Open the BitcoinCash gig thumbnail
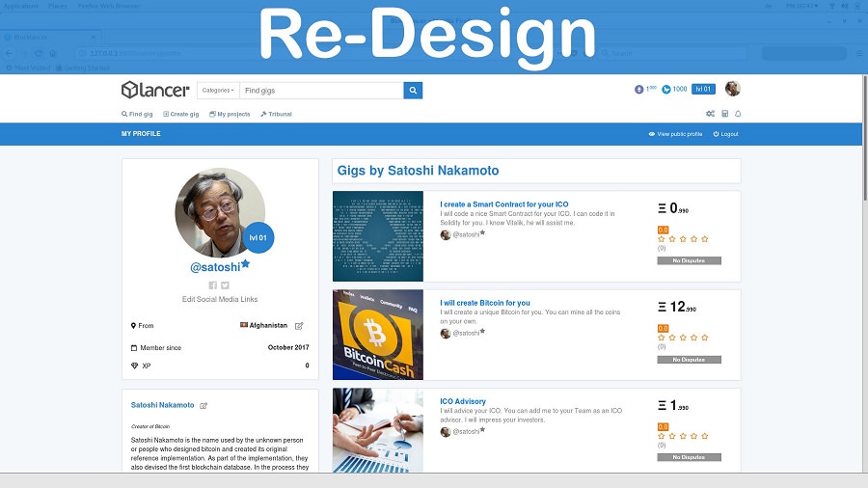 click(x=377, y=335)
